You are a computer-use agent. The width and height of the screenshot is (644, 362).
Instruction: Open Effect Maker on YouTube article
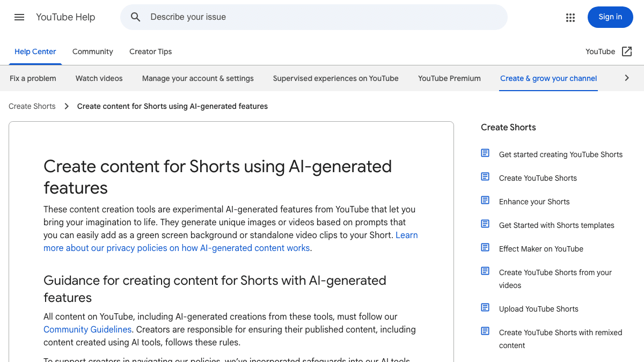[541, 249]
